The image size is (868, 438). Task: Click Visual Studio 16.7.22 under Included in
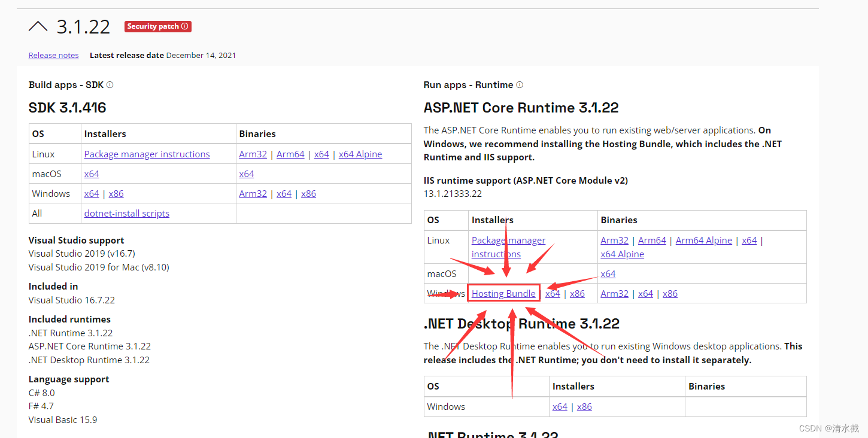tap(72, 300)
